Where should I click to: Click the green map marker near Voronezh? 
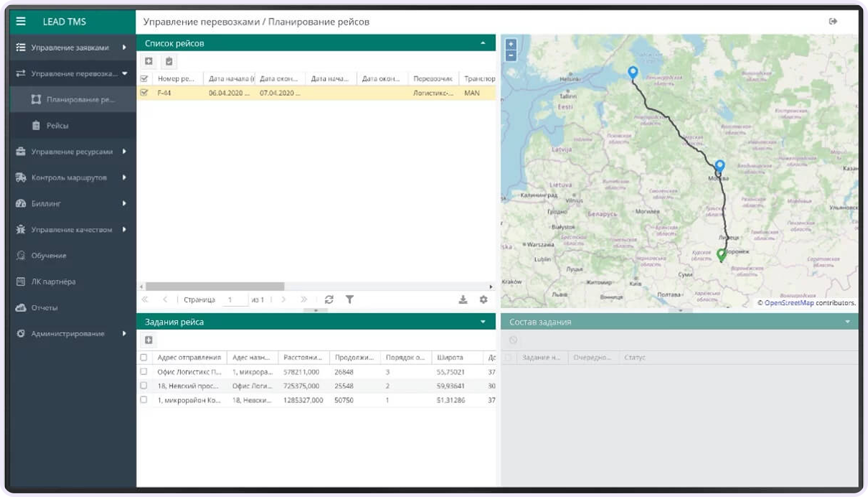pos(721,255)
